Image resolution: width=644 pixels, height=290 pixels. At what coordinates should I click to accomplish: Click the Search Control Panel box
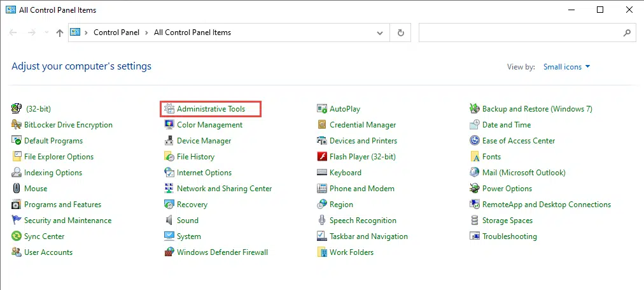tap(527, 33)
